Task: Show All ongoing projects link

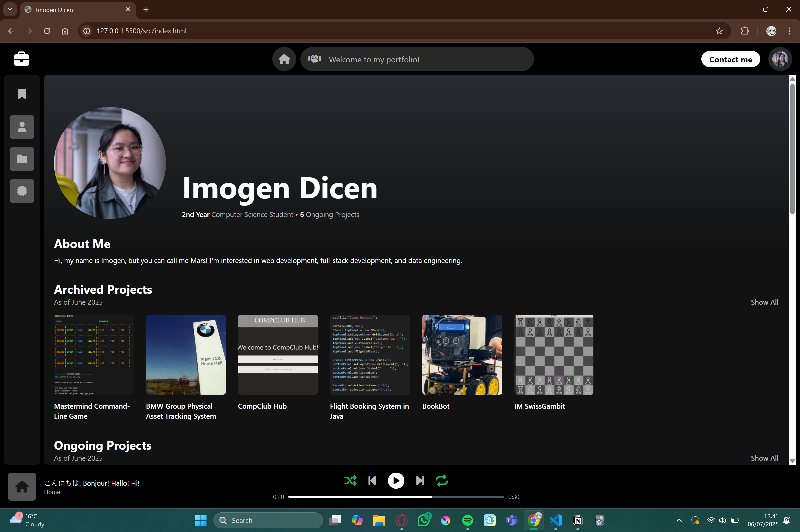Action: (764, 458)
